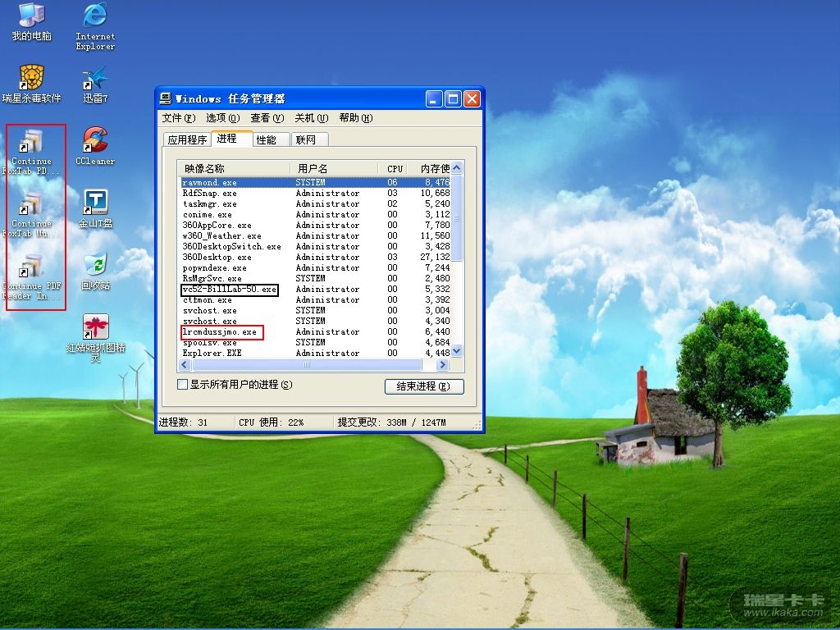
Task: Switch to the 进程 tab
Action: pos(231,139)
